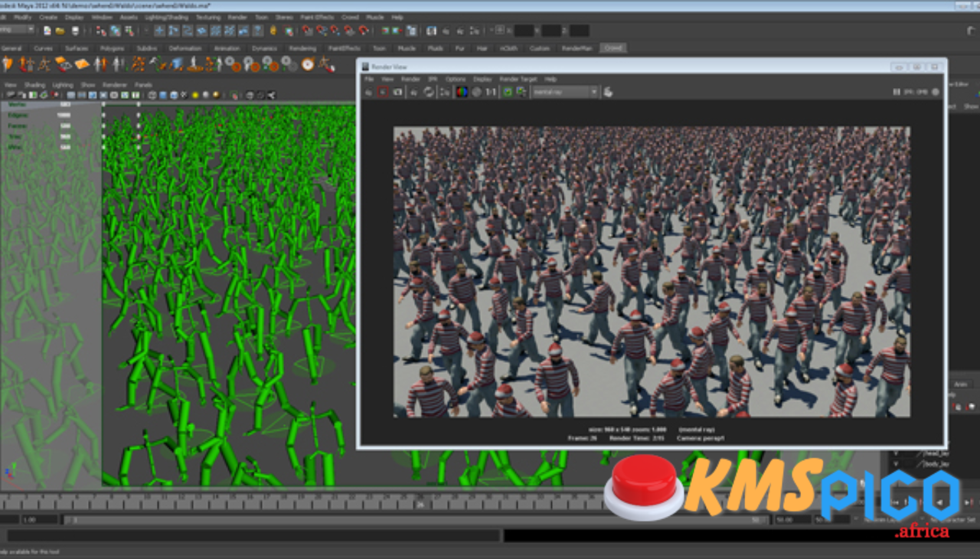Open the Shading menu of the viewport panel
Image resolution: width=980 pixels, height=559 pixels.
34,85
